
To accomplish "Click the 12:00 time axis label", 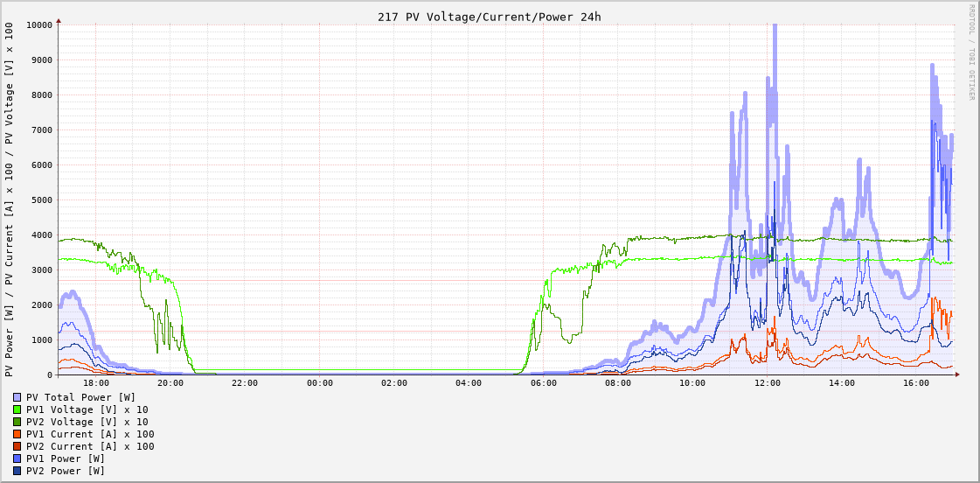I will (768, 383).
